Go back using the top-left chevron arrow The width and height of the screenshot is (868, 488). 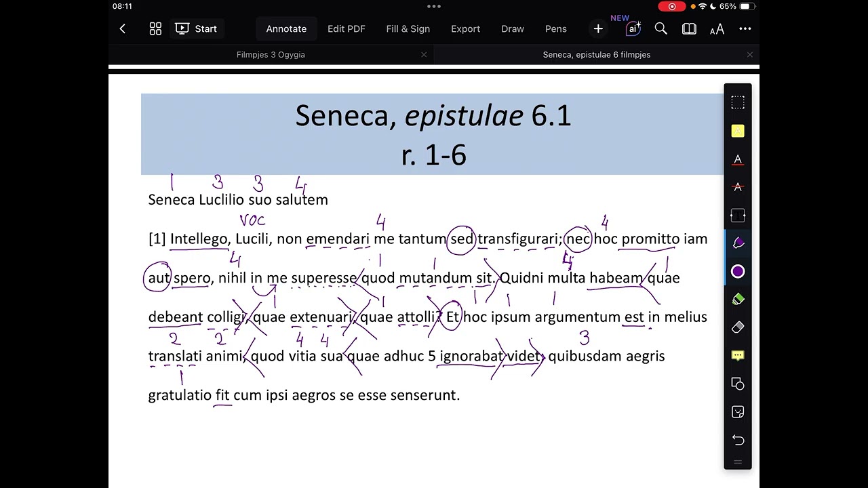[x=122, y=28]
